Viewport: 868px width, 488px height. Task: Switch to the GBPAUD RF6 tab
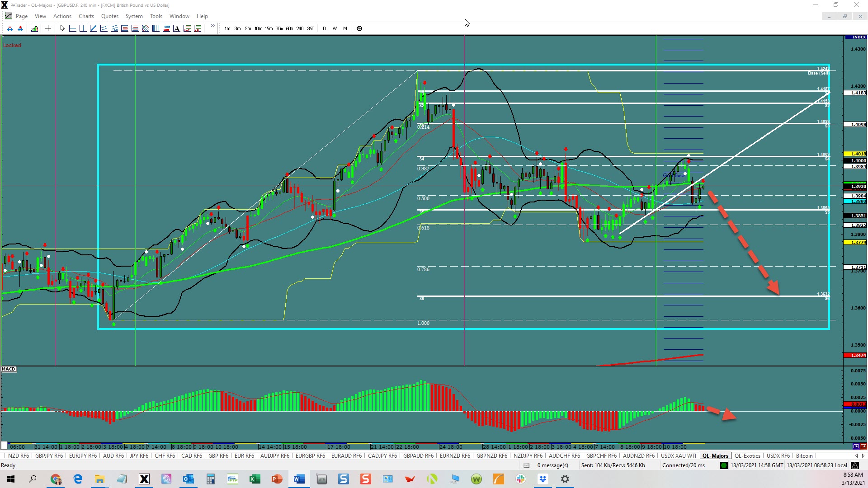[x=418, y=456]
